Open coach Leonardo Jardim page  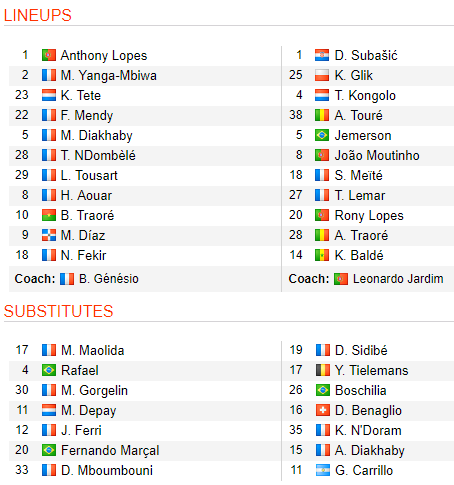coord(398,279)
